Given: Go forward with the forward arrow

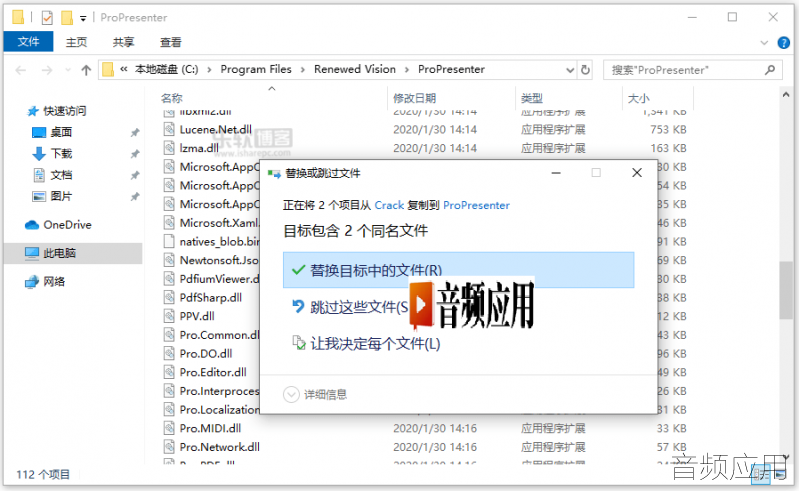Looking at the screenshot, I should coord(47,70).
